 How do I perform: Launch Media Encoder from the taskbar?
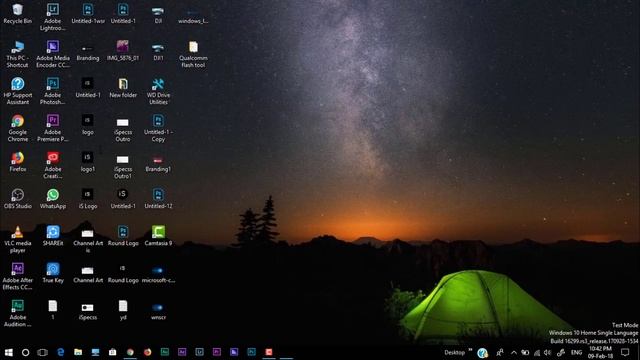pos(234,352)
